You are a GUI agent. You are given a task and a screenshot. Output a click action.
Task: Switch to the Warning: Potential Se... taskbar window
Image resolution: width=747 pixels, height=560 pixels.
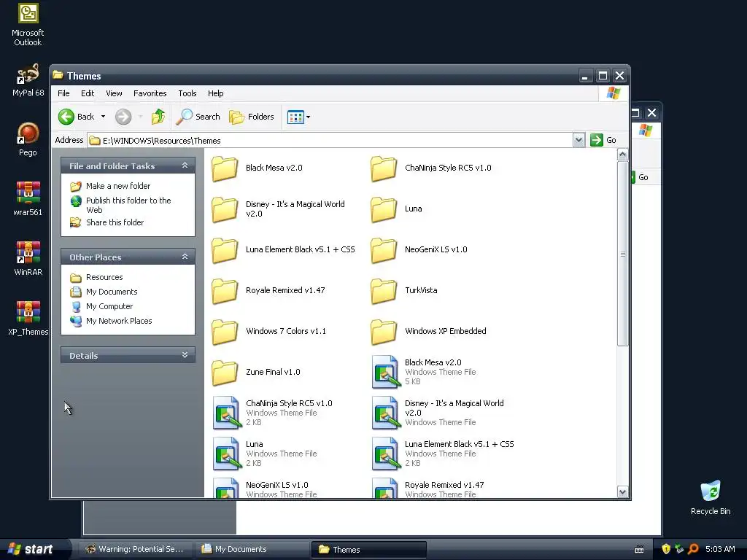pyautogui.click(x=134, y=549)
